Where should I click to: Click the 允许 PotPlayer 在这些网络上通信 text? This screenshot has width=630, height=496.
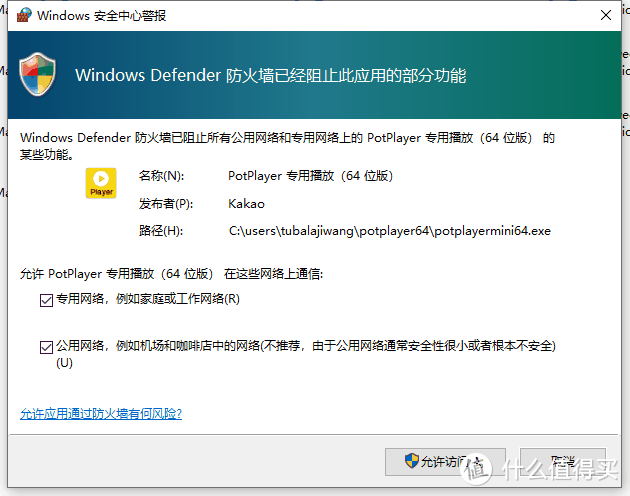pos(171,273)
